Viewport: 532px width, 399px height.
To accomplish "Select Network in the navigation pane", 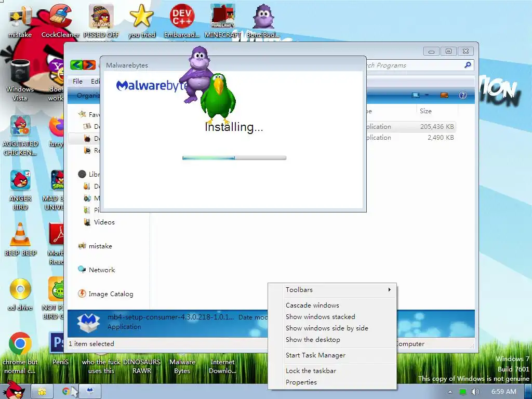I will tap(101, 270).
